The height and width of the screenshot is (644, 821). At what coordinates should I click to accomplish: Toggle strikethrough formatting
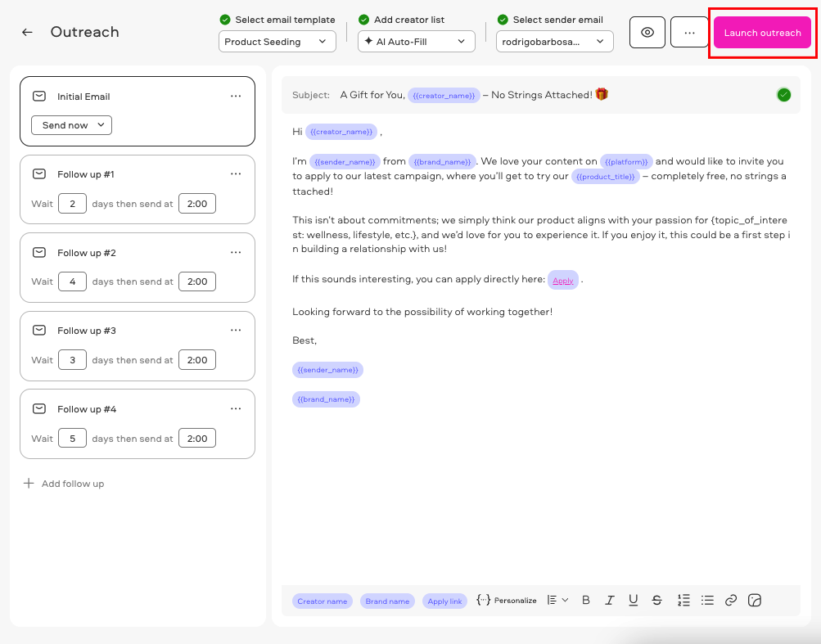[x=656, y=600]
